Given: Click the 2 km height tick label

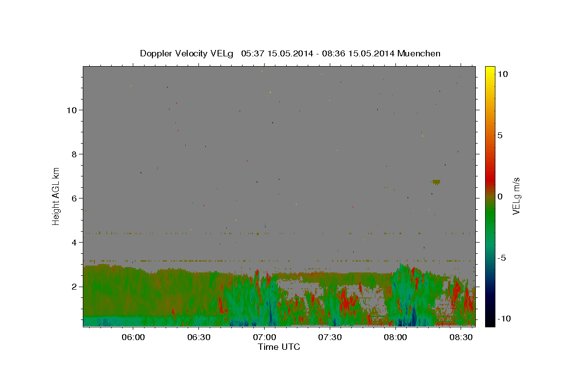Looking at the screenshot, I should [x=74, y=286].
